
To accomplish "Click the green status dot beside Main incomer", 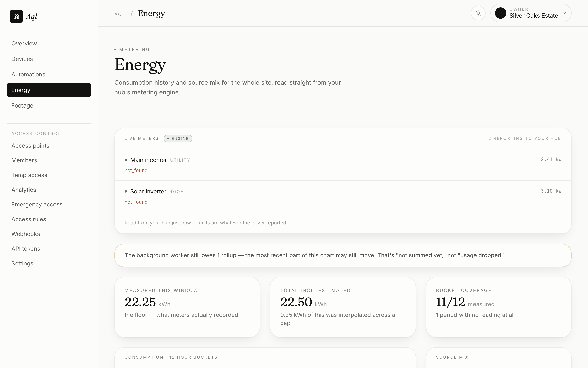I will pyautogui.click(x=126, y=160).
